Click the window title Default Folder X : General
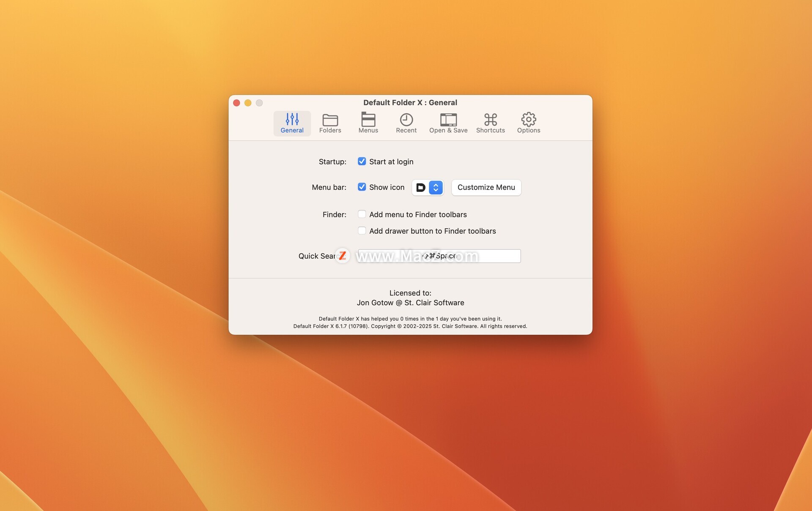Screen dimensions: 812x511 coord(410,103)
